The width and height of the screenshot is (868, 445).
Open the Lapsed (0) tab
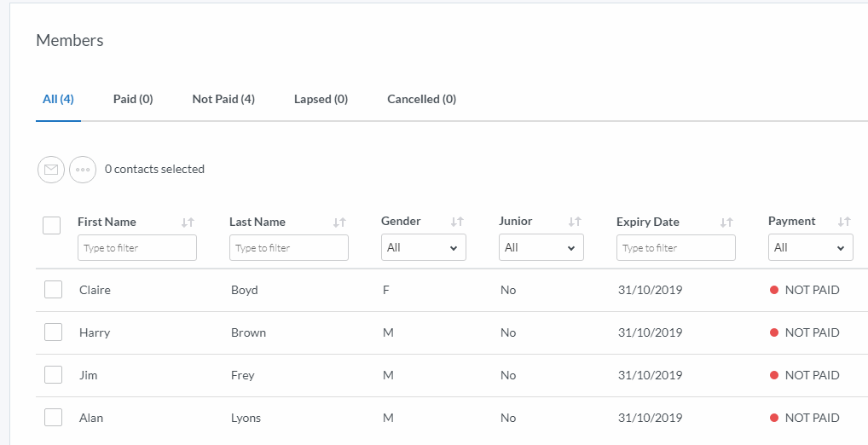coord(321,99)
